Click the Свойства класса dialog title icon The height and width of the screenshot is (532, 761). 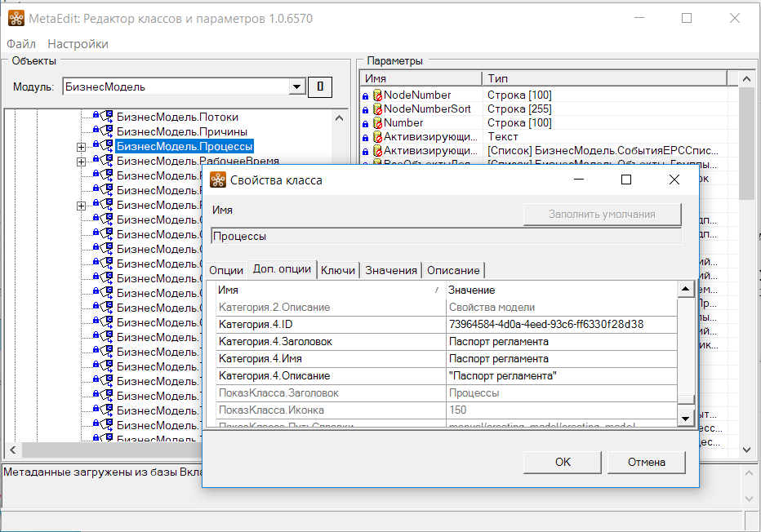click(x=218, y=180)
